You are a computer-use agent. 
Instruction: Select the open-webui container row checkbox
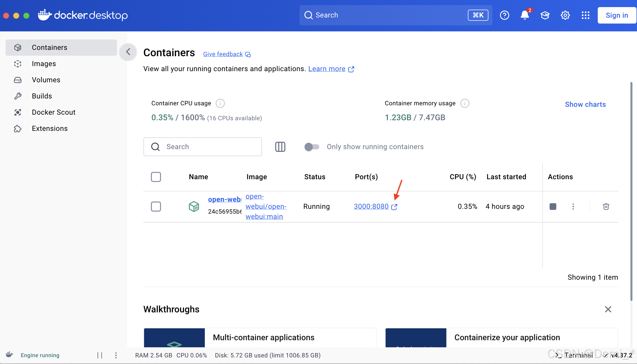(156, 207)
